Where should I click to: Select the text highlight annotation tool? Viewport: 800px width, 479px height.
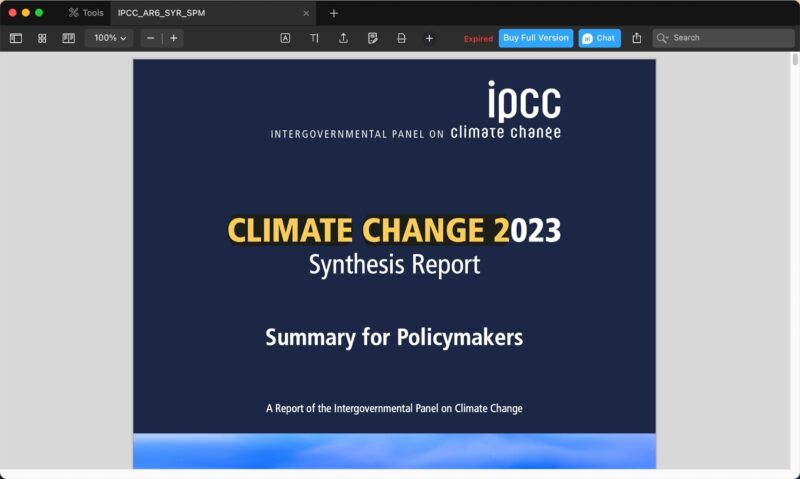[x=285, y=38]
